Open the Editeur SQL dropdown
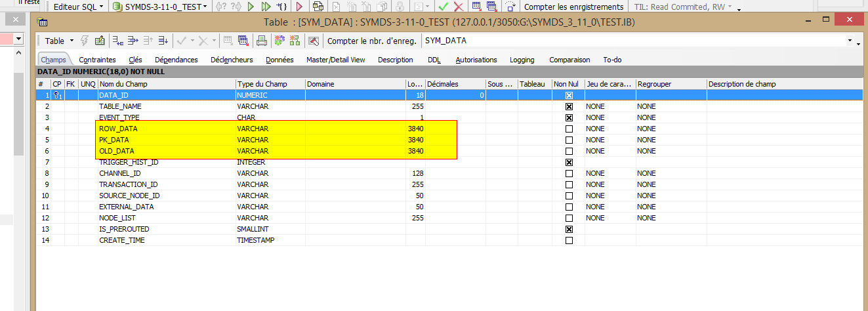 click(81, 7)
